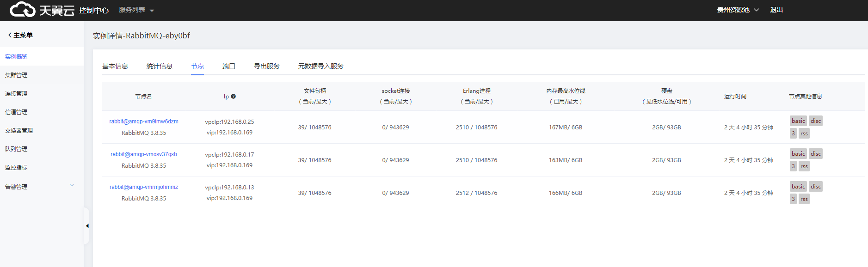Click the 退出 logout button
This screenshot has height=267, width=868.
[x=776, y=10]
